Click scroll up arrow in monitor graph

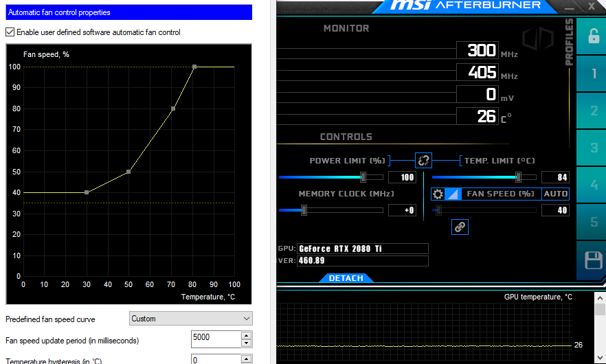[600, 298]
